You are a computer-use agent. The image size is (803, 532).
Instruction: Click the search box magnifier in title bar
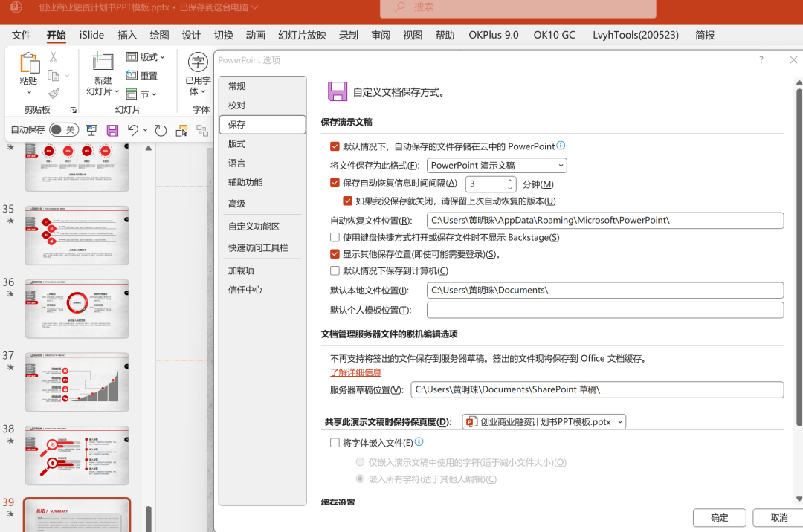click(400, 7)
